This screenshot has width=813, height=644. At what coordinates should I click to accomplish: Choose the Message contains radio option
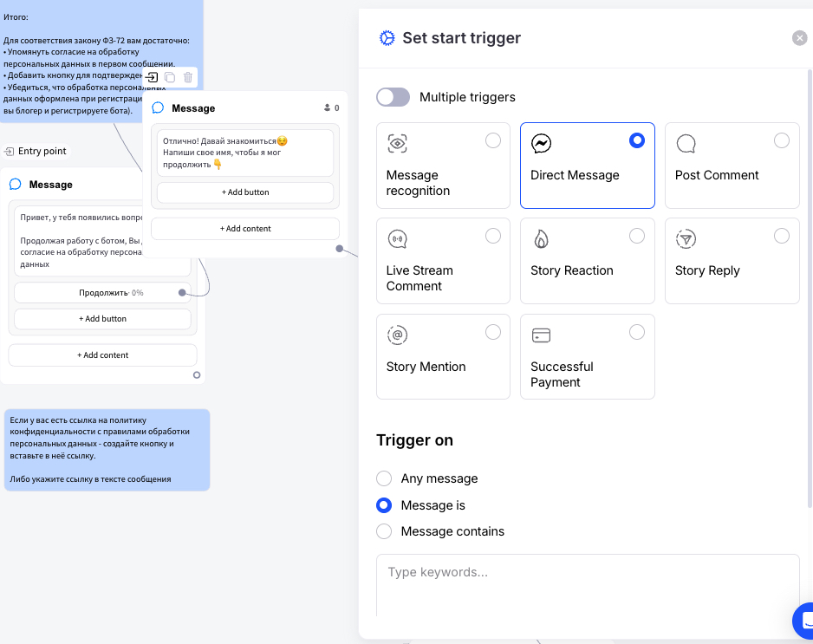[384, 531]
